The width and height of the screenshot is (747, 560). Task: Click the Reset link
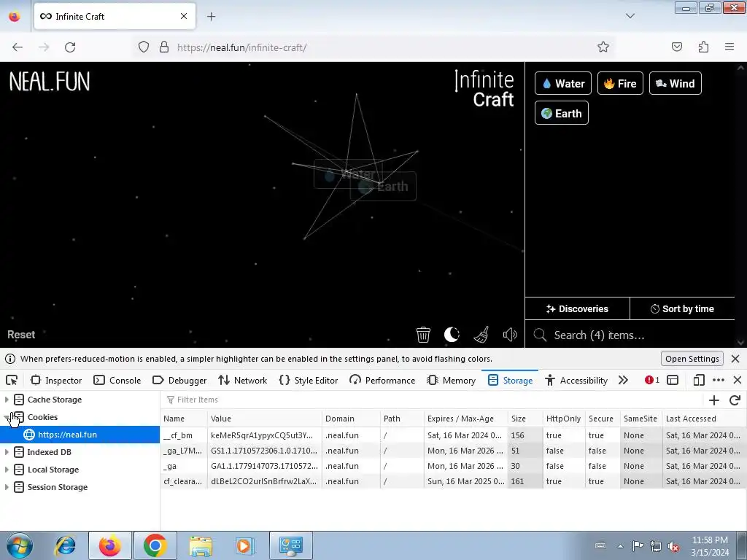click(x=21, y=334)
